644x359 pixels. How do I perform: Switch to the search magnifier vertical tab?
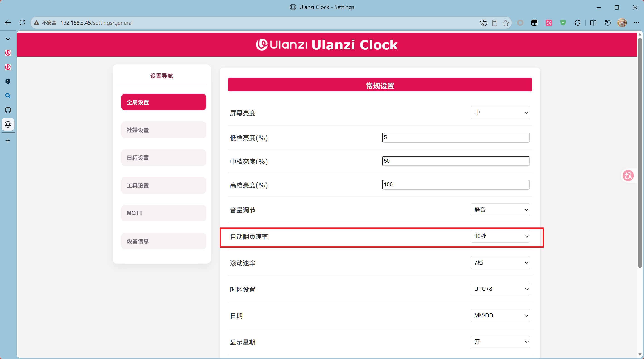(x=8, y=96)
